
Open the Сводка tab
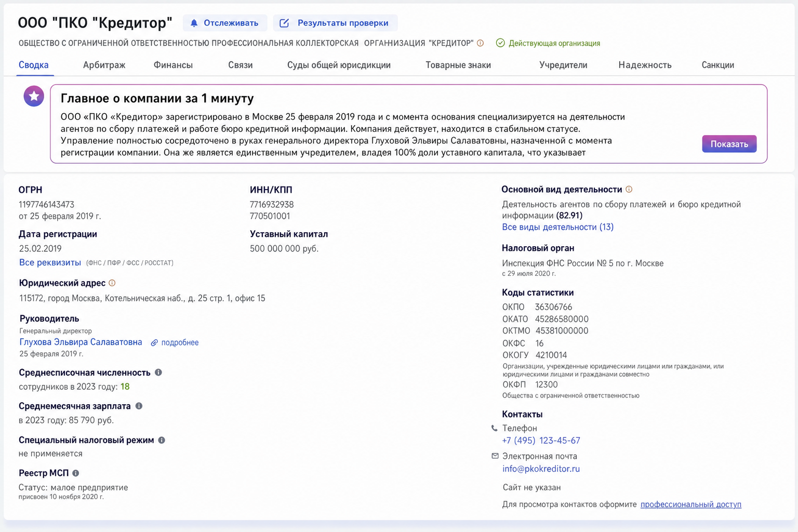tap(34, 65)
